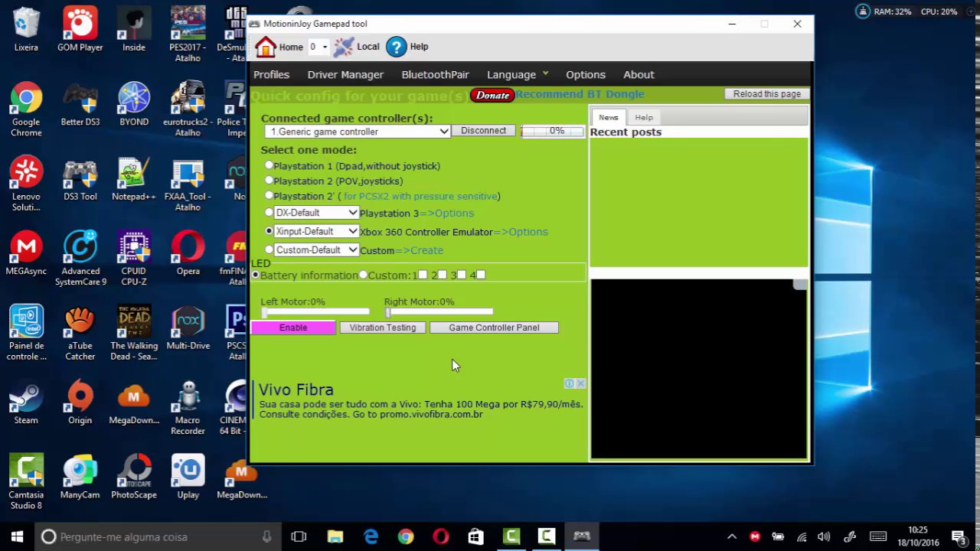Click the Reload this page button

point(766,93)
